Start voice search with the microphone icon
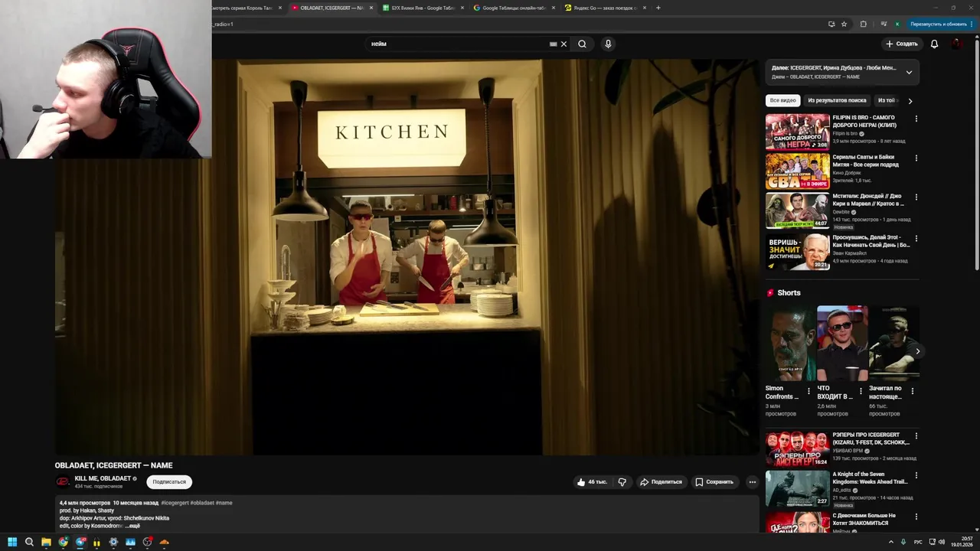980x551 pixels. [x=608, y=44]
